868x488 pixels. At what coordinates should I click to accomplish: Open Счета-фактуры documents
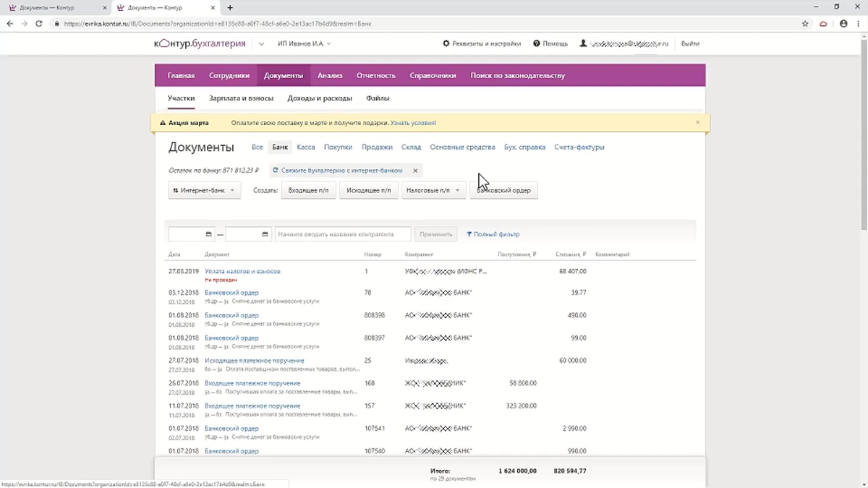(x=579, y=147)
